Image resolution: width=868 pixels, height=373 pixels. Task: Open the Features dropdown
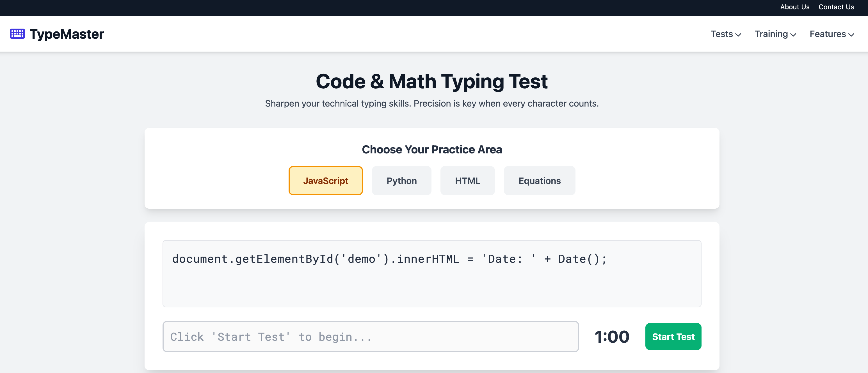point(828,34)
